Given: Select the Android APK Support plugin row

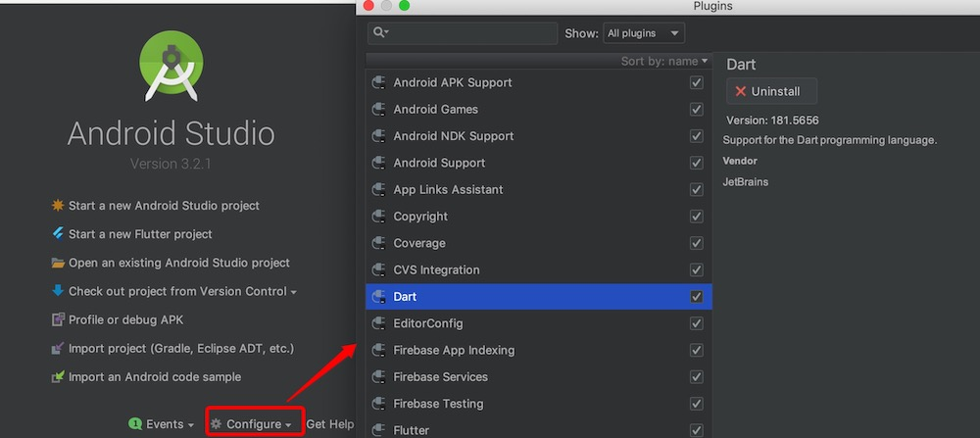Looking at the screenshot, I should tap(539, 82).
